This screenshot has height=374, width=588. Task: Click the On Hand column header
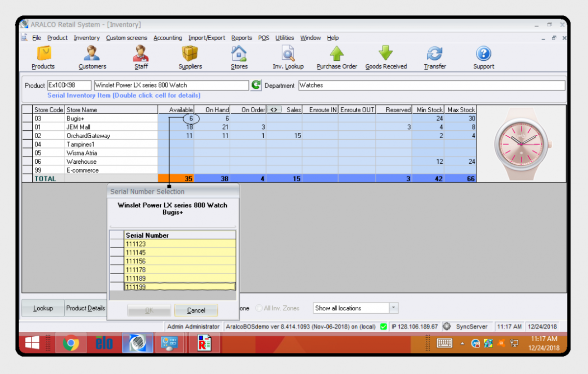pos(212,110)
